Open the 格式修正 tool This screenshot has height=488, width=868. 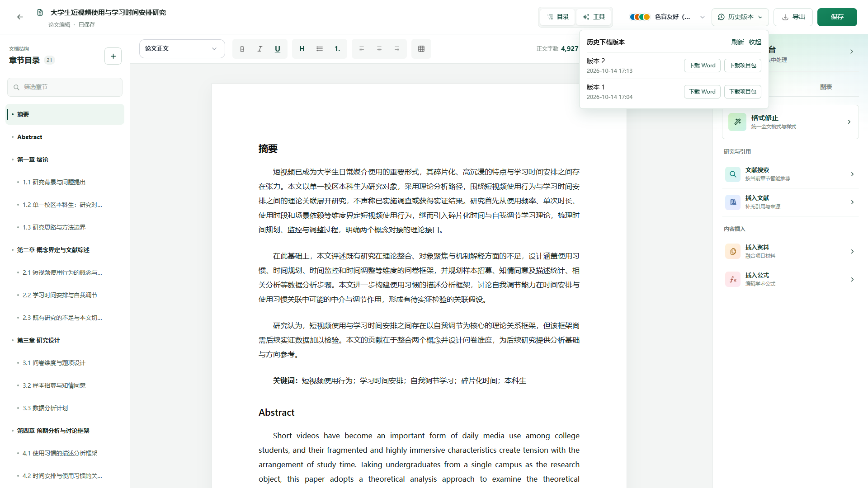[x=790, y=122]
